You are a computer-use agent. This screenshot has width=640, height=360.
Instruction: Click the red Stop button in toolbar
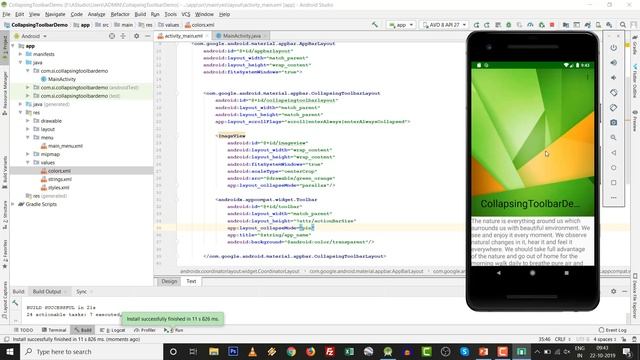pos(552,25)
